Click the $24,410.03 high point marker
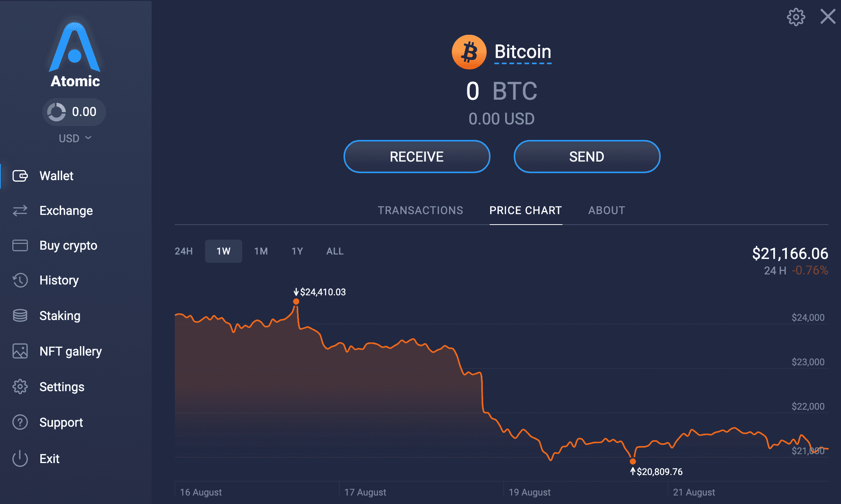This screenshot has width=841, height=504. [x=296, y=301]
